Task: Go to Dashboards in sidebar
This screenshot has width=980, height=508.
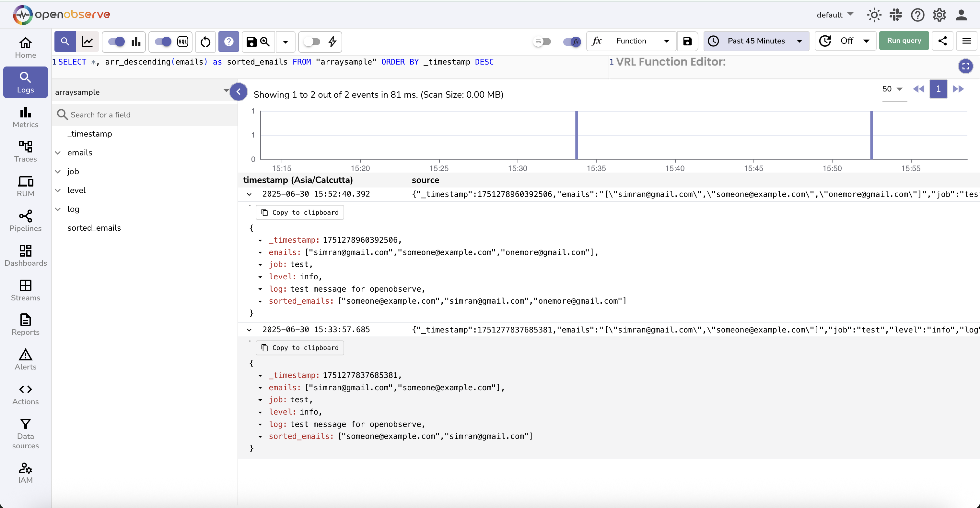Action: 26,256
